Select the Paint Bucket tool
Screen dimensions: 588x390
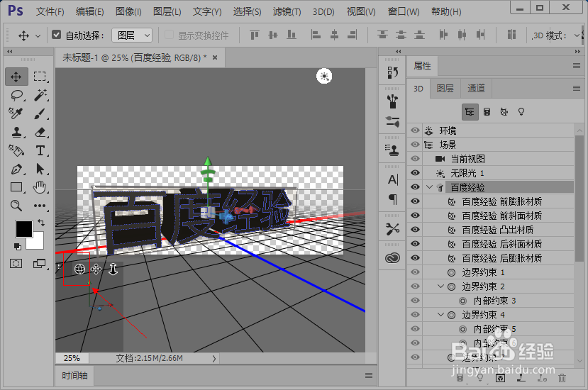point(16,150)
